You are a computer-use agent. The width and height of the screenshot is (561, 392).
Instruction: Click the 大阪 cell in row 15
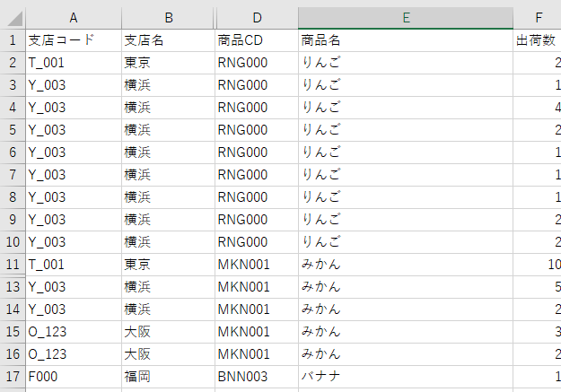click(168, 332)
